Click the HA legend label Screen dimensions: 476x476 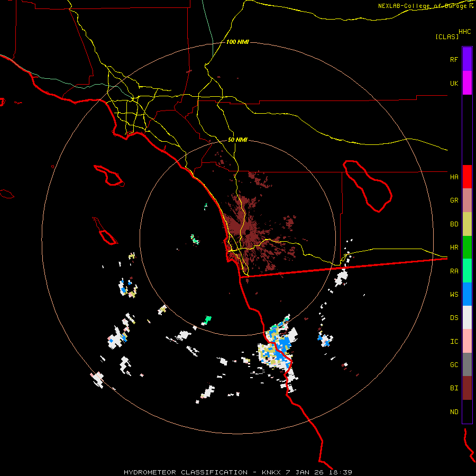(454, 177)
